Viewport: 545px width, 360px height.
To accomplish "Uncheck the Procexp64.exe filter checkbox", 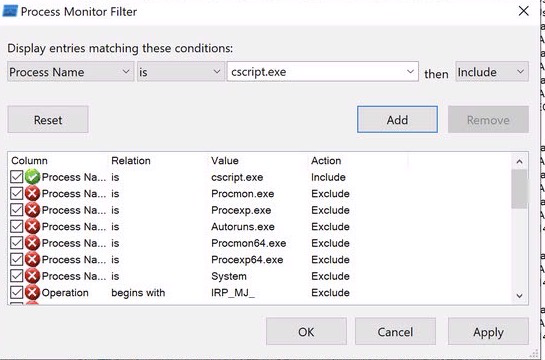I will click(16, 260).
